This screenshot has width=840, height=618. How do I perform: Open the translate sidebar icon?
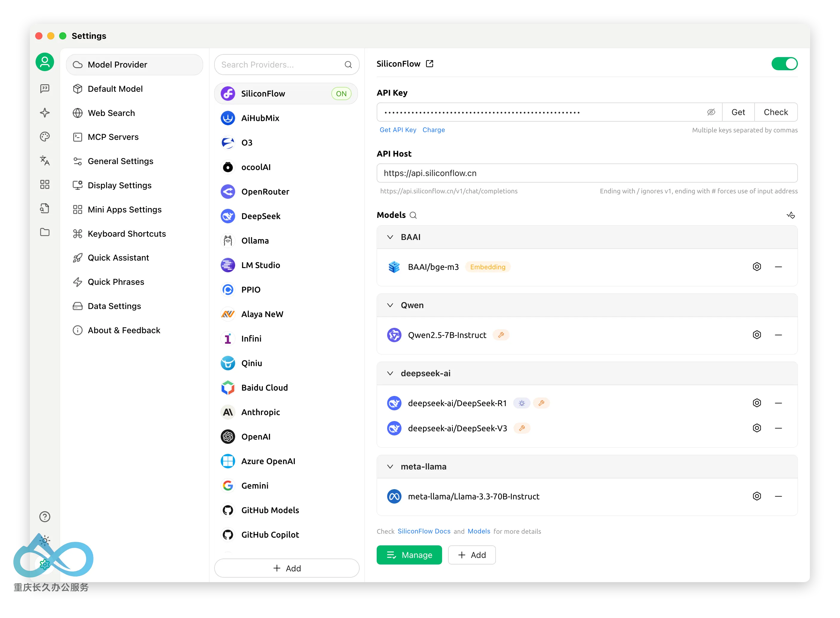(45, 160)
